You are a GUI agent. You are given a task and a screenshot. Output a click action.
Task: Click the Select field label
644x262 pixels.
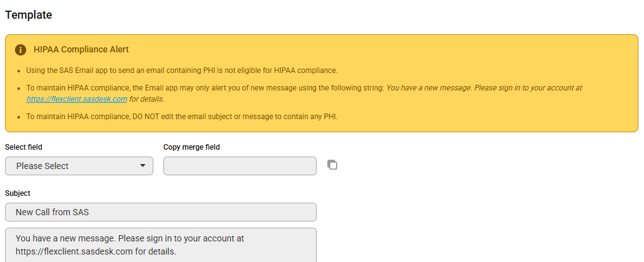click(24, 147)
